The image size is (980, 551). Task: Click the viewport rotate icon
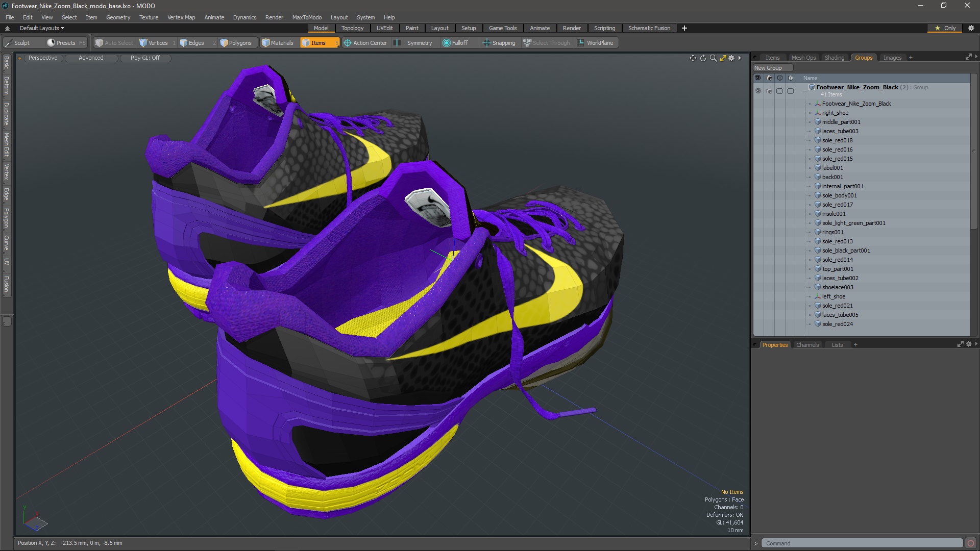[x=703, y=58]
